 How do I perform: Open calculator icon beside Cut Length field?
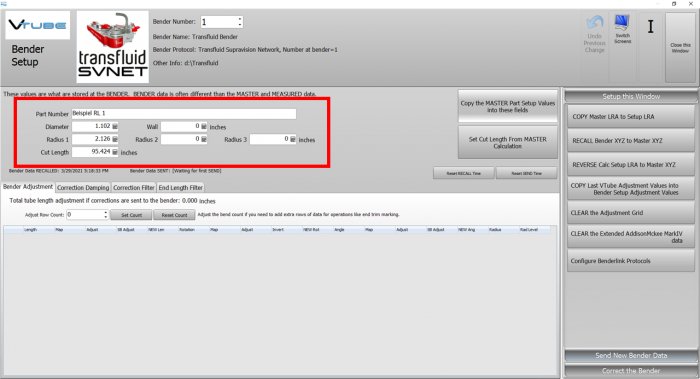(115, 152)
